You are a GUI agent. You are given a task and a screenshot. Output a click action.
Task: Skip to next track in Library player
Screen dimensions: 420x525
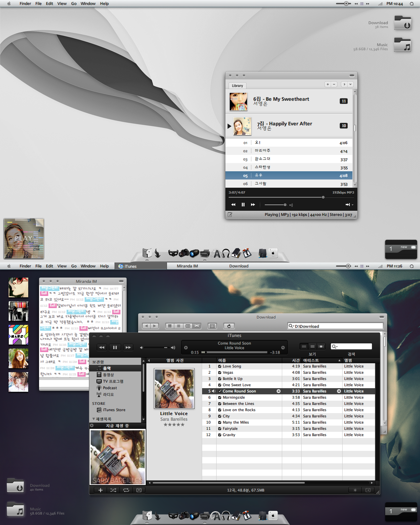[253, 204]
